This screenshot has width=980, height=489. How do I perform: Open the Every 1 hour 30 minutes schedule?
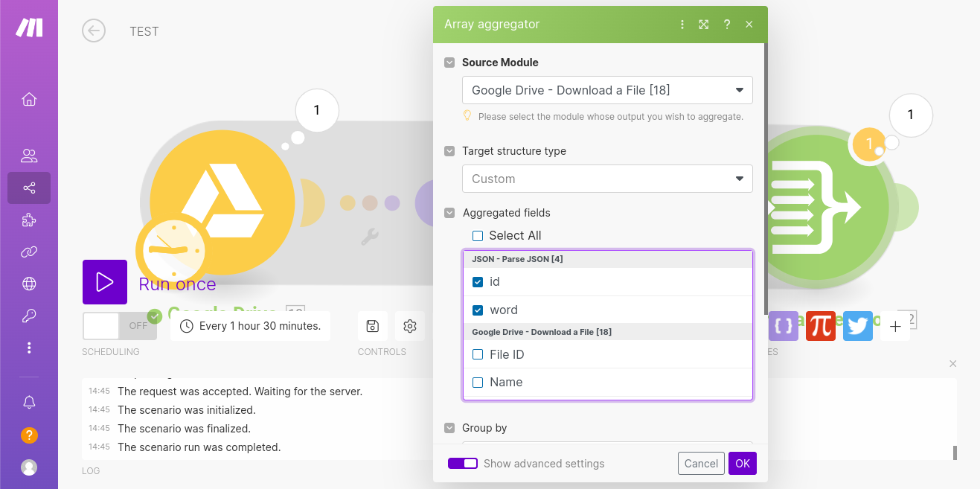(250, 326)
